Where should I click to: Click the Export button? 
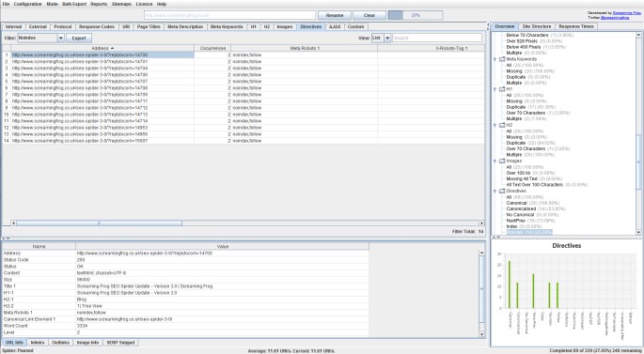point(79,38)
